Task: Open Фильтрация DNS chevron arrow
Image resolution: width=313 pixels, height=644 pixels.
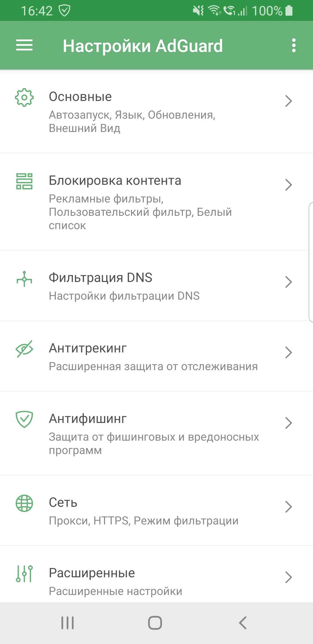Action: click(288, 282)
